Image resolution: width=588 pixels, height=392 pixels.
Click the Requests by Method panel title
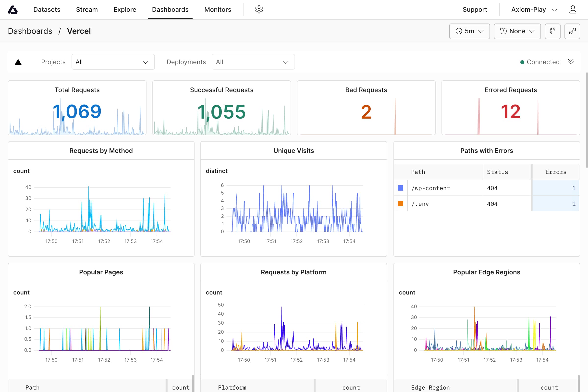tap(101, 151)
